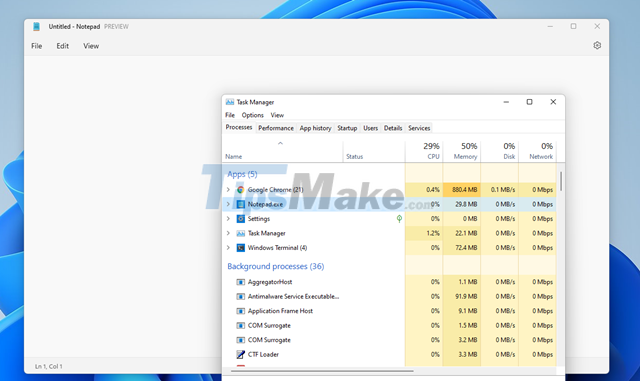This screenshot has height=381, width=640.
Task: Expand the Google Chrome process group
Action: click(228, 189)
